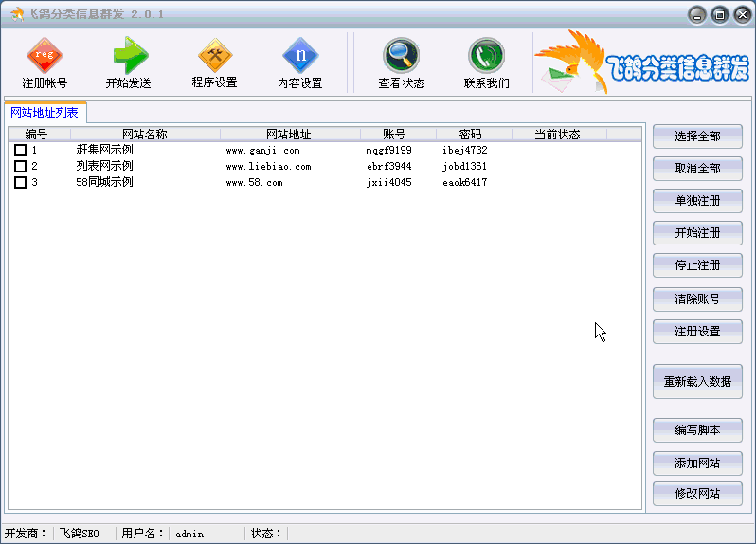Click the 当前状态 column header
Screen dimensions: 756x544
(x=559, y=134)
